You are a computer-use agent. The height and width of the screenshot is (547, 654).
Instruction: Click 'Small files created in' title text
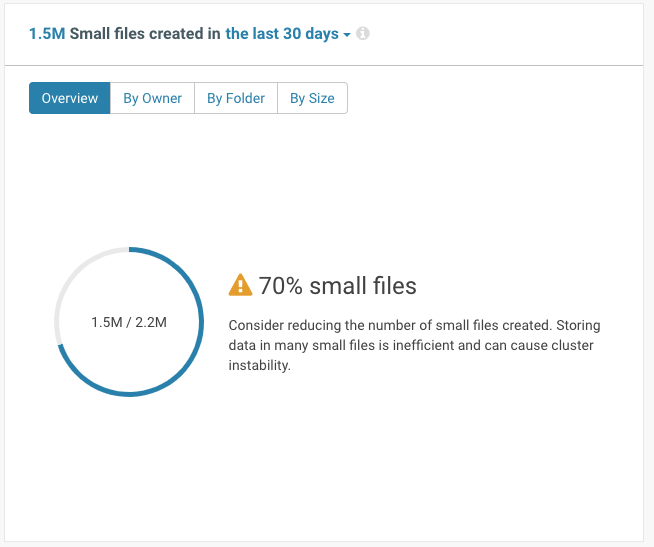(x=145, y=34)
